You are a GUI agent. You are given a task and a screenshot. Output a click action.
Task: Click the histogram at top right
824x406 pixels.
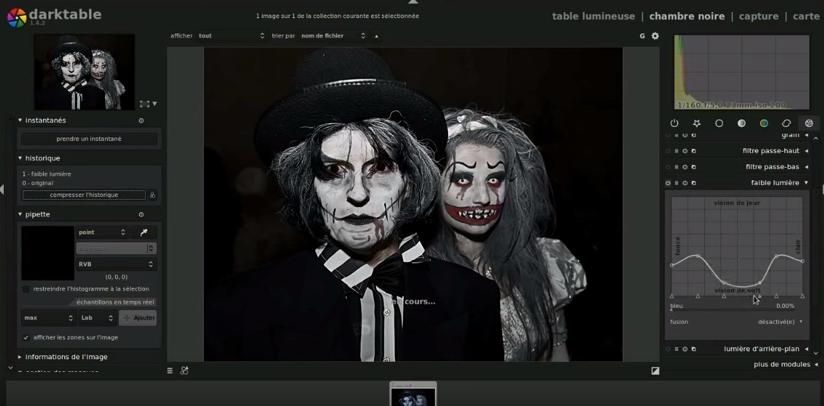741,72
